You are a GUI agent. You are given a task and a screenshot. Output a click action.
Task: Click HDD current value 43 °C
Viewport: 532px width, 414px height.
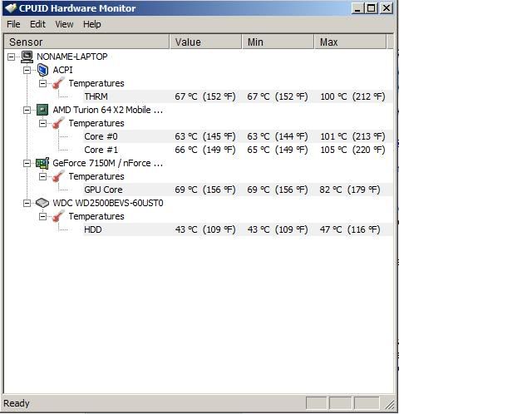click(x=205, y=229)
